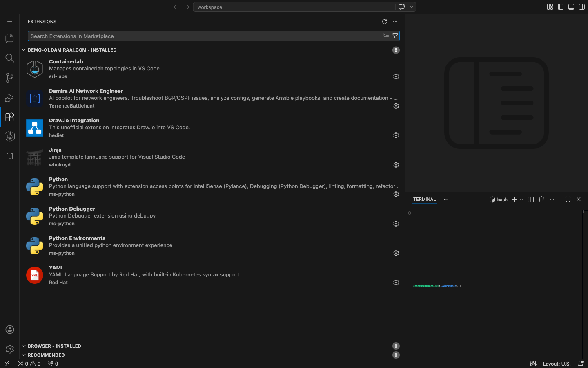Open the Draw.io Integration extension entry
Screen dimensions: 588x368
pos(212,128)
